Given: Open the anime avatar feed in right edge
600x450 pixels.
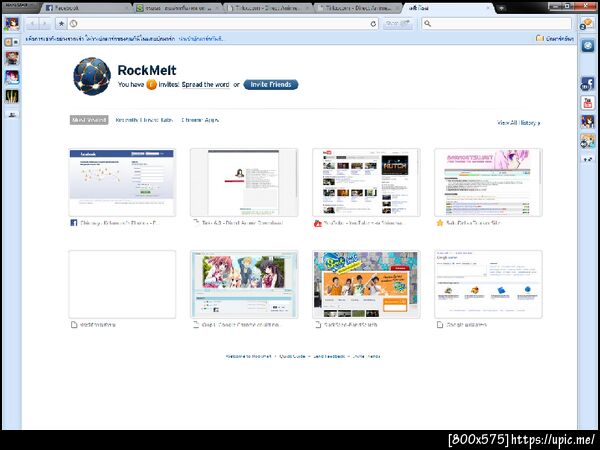Looking at the screenshot, I should coord(588,122).
